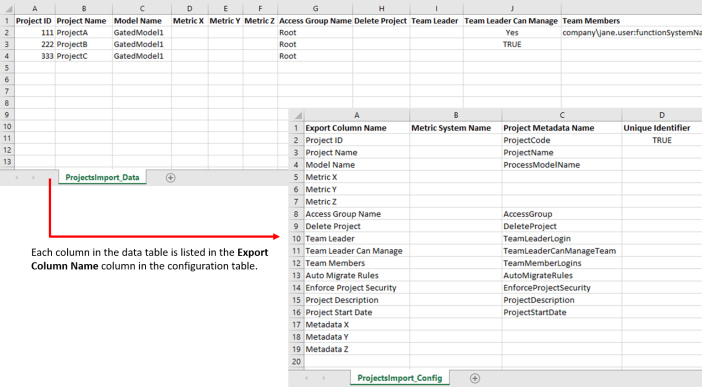Select the 'Metric System Name' header cell

(456, 128)
